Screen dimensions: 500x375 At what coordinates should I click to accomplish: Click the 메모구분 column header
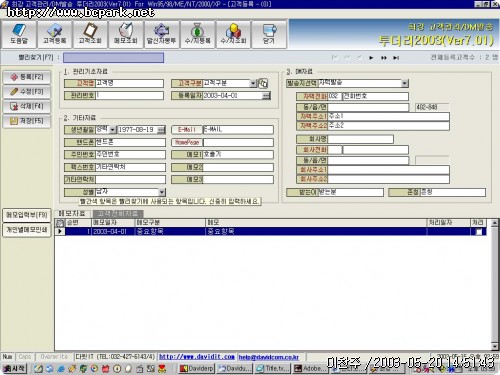170,223
